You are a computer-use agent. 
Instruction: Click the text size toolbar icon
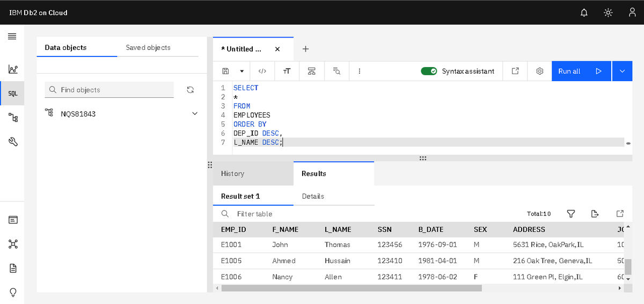[287, 71]
